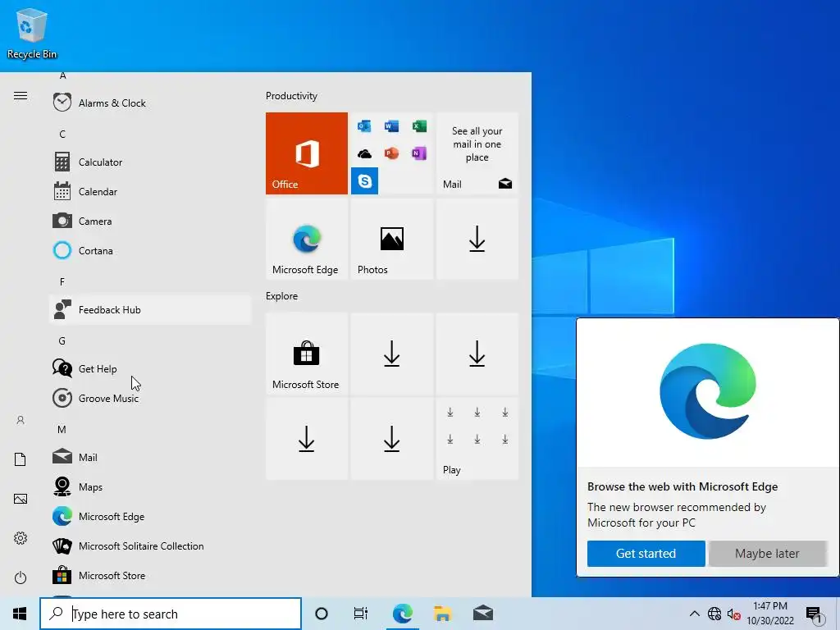This screenshot has width=840, height=630.
Task: Open Action Center notifications icon
Action: pos(815,614)
